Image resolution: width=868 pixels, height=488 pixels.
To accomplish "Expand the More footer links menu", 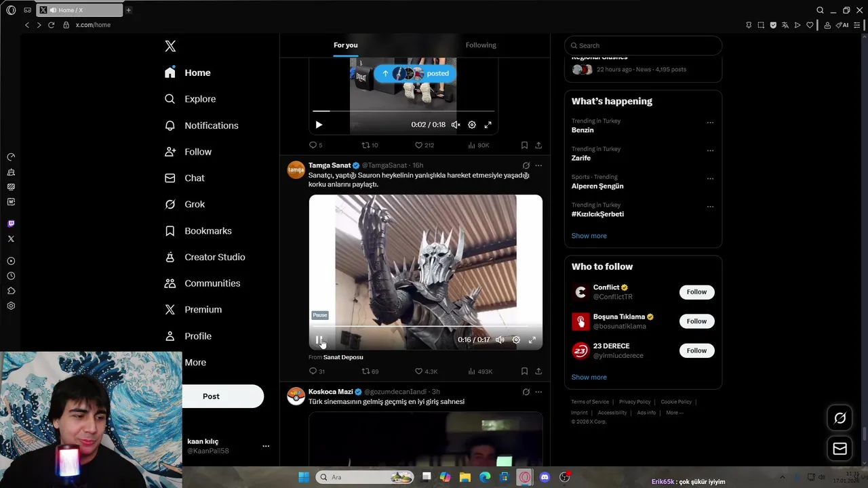I will click(x=674, y=413).
